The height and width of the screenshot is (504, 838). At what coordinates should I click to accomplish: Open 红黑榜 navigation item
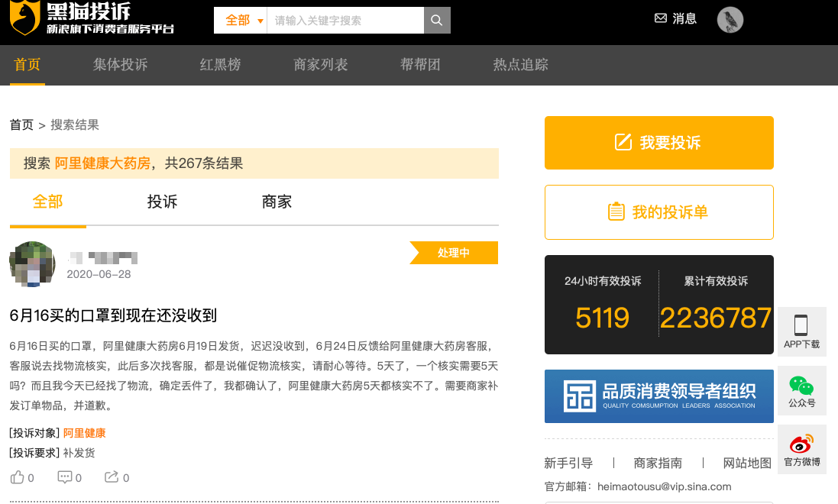pos(220,65)
